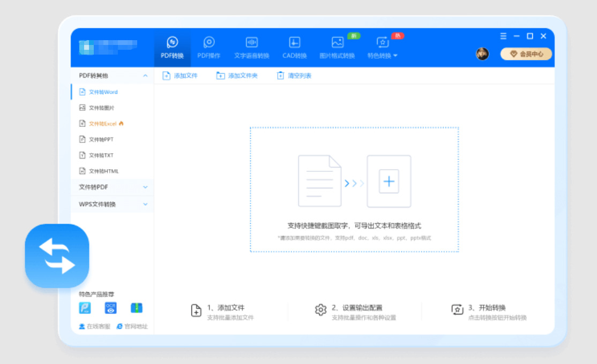597x364 pixels.
Task: Open the 文字语音转换 tab
Action: pyautogui.click(x=252, y=48)
